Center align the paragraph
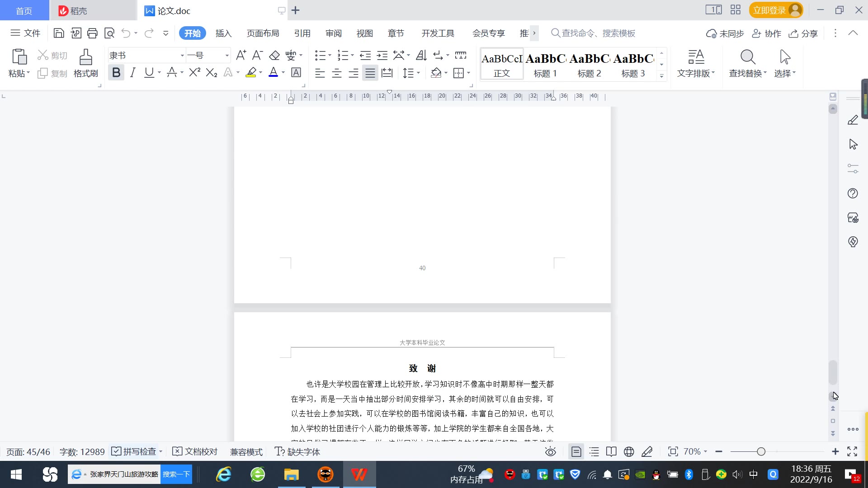This screenshot has width=868, height=488. 336,73
